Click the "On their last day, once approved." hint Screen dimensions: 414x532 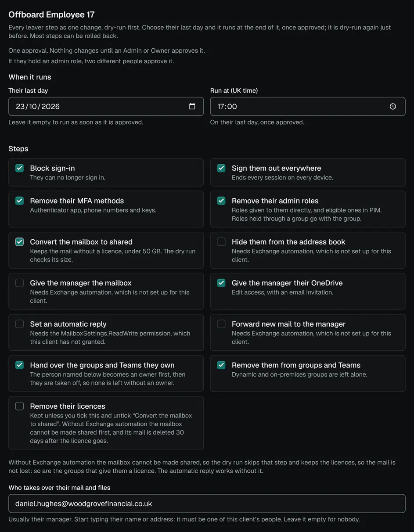[x=257, y=122]
